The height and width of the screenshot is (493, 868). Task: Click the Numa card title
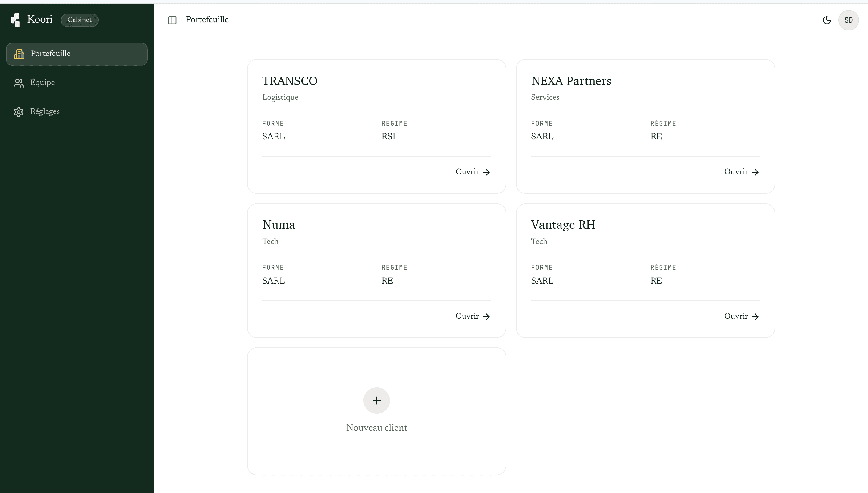(278, 225)
